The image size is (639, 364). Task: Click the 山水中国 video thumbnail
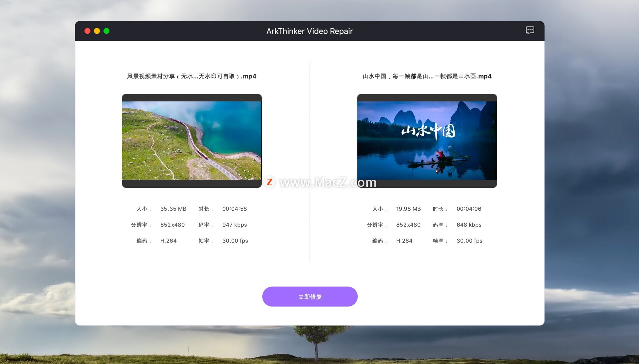tap(427, 140)
